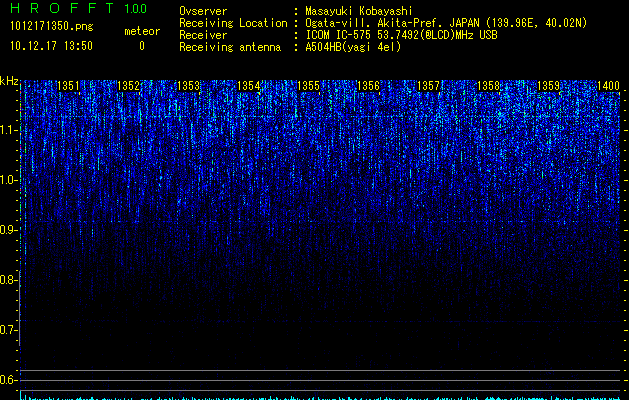Click the Ovserver label
This screenshot has height=400, width=629.
click(203, 11)
